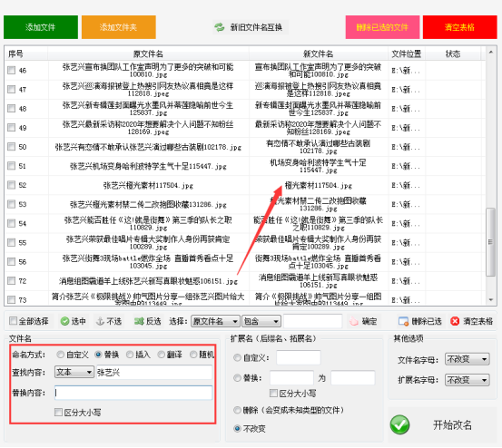Sort by the 原文件名 column header
502x448 pixels.
tap(148, 54)
